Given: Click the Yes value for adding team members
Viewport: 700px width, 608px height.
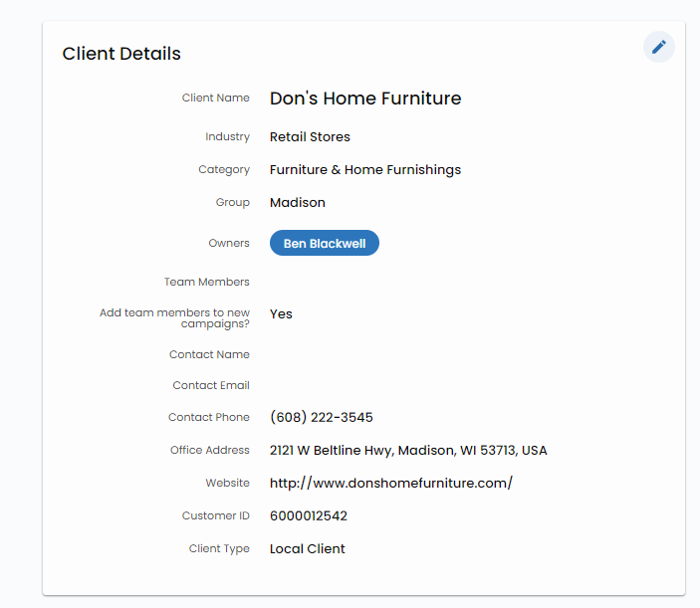Looking at the screenshot, I should (x=281, y=314).
